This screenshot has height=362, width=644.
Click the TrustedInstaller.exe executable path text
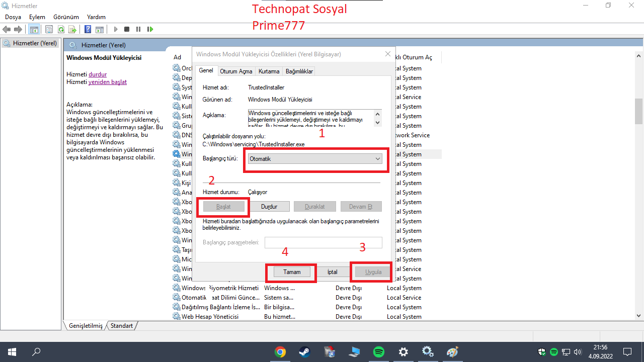coord(254,144)
